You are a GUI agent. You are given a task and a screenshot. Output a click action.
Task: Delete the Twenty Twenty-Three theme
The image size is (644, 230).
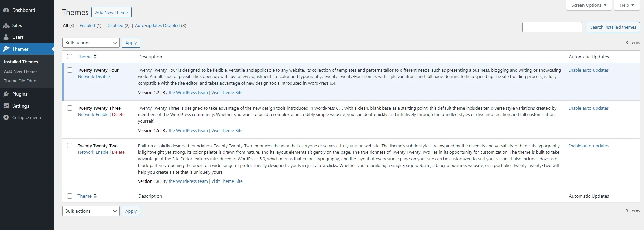pyautogui.click(x=118, y=114)
